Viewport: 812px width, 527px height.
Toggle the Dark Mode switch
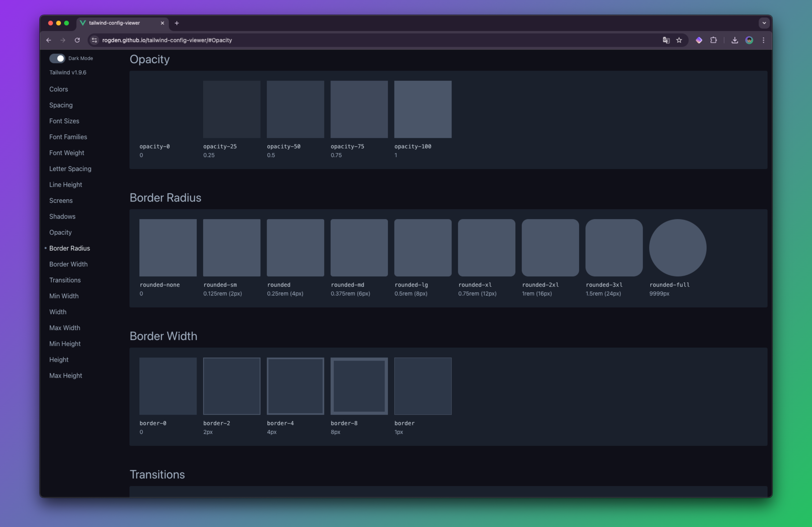(57, 58)
